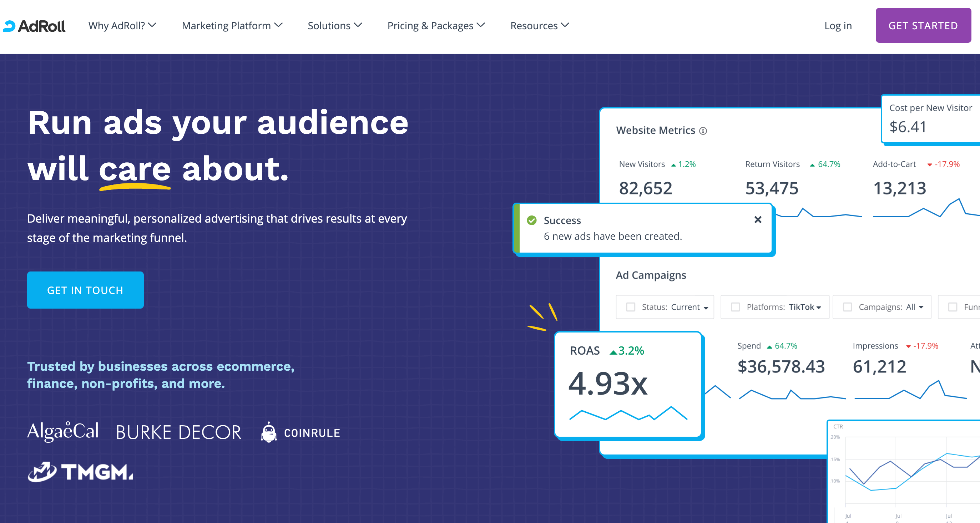
Task: Click the New Visitors 1.2% up indicator
Action: pos(683,164)
